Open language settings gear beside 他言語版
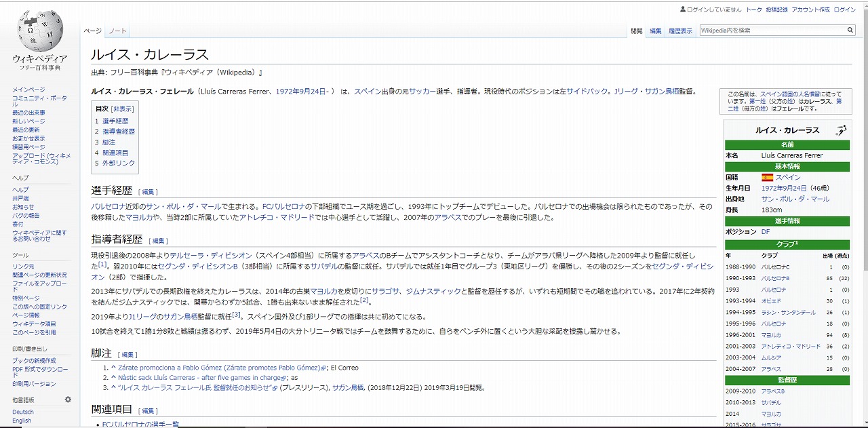The width and height of the screenshot is (868, 428). click(x=68, y=400)
